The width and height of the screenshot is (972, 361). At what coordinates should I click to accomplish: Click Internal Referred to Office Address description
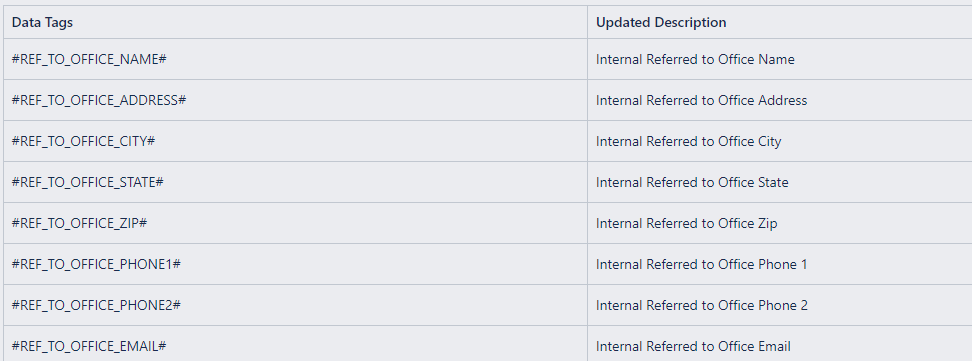tap(701, 100)
